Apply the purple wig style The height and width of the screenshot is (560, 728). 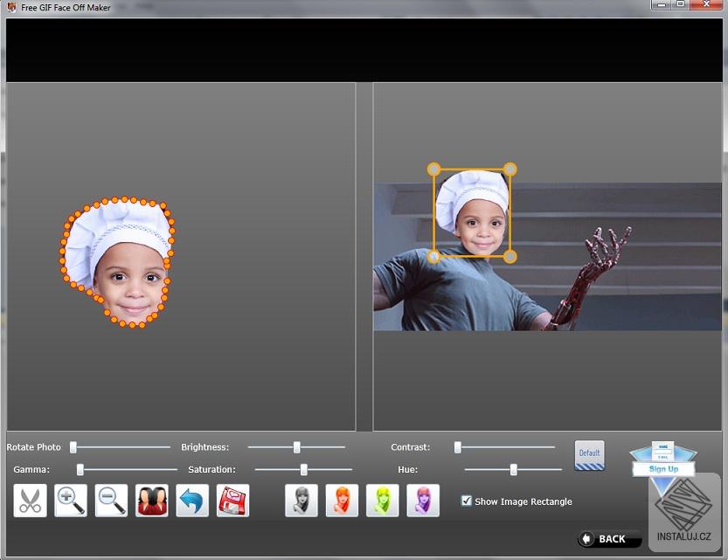click(424, 500)
